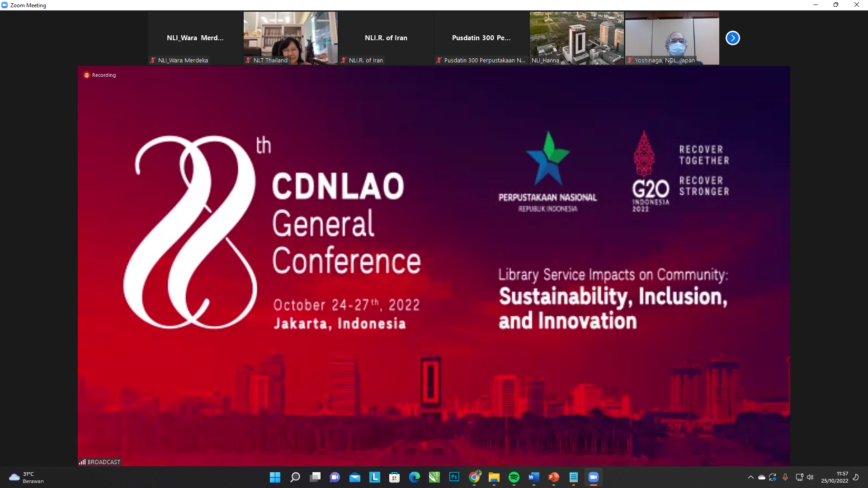Viewport: 868px width, 488px height.
Task: Launch Spotify from the taskbar
Action: coord(514,477)
